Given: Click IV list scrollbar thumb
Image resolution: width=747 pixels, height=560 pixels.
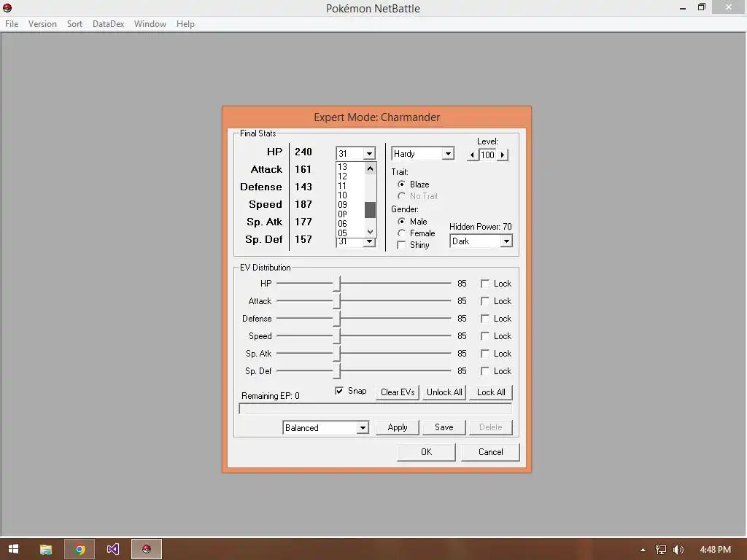Looking at the screenshot, I should [370, 210].
